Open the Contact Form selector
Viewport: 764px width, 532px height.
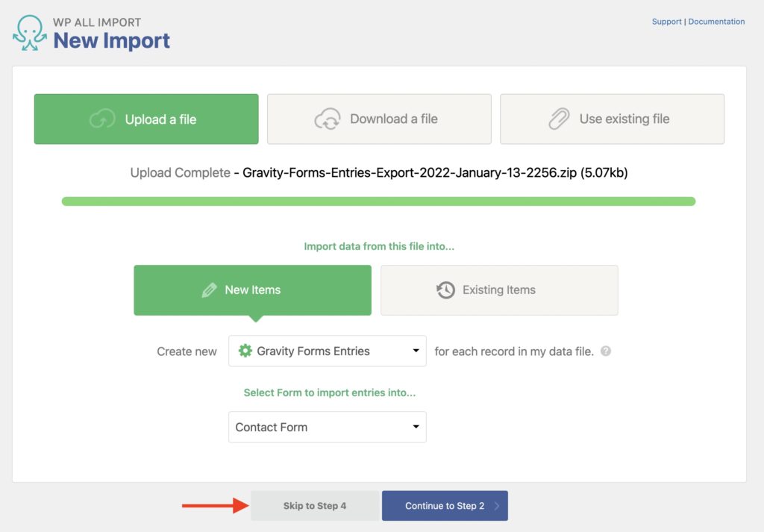coord(327,427)
